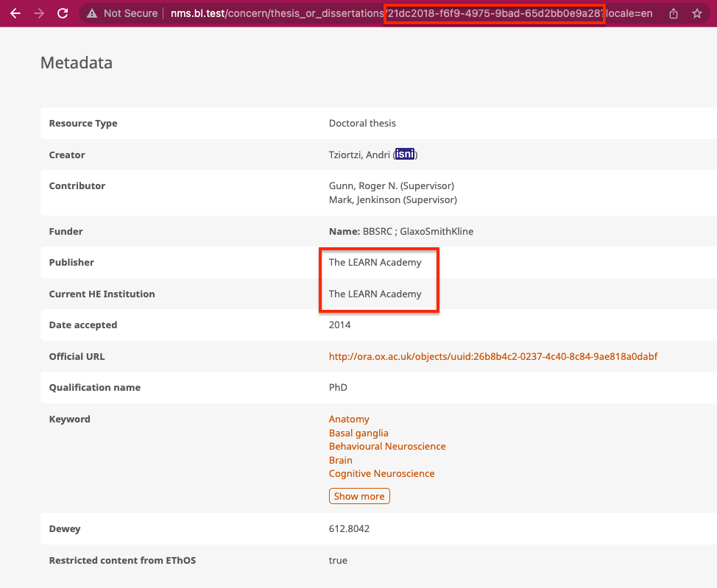Reload the metadata page
Image resolution: width=717 pixels, height=588 pixels.
63,13
